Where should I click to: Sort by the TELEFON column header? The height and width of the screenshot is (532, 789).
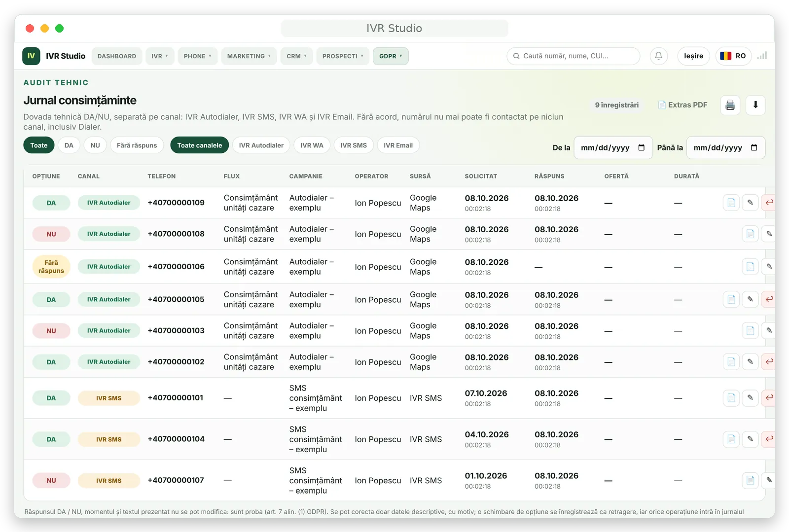pos(162,176)
